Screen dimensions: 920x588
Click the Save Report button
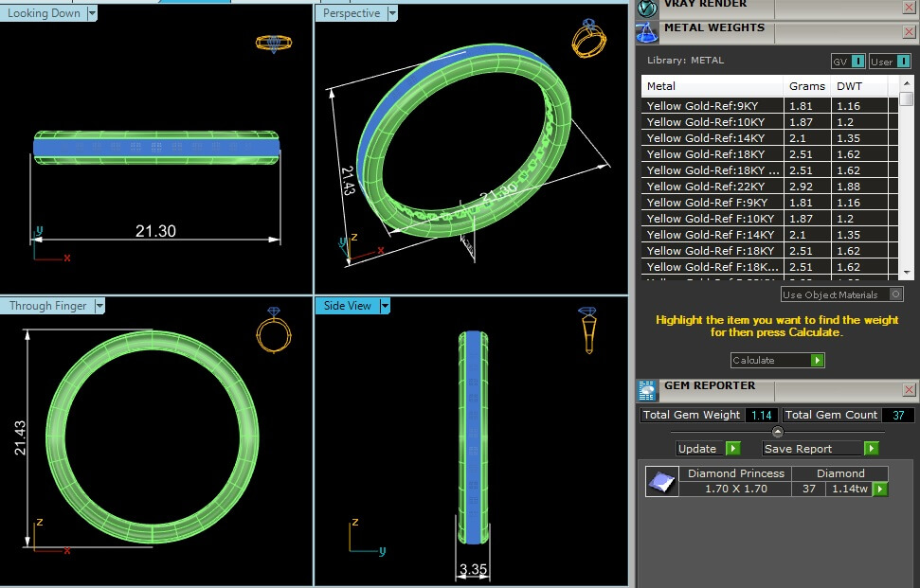821,449
